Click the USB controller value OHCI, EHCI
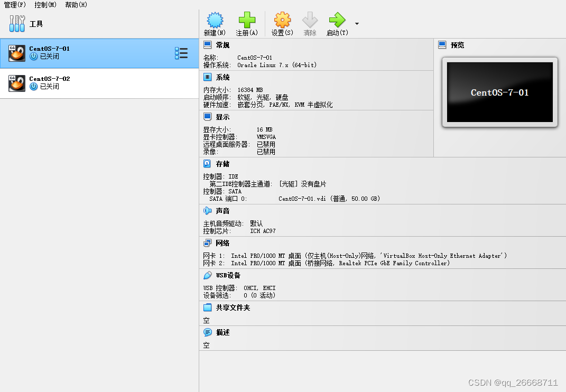Viewport: 566px width, 392px height. 259,288
